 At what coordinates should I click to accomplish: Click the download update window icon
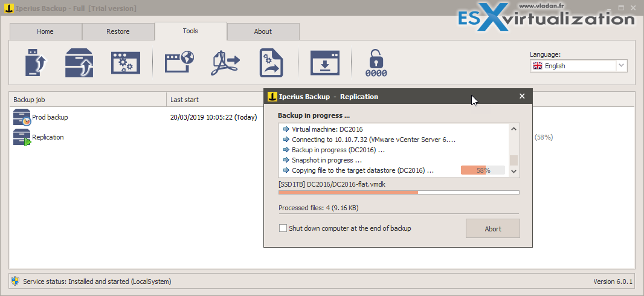coord(325,63)
